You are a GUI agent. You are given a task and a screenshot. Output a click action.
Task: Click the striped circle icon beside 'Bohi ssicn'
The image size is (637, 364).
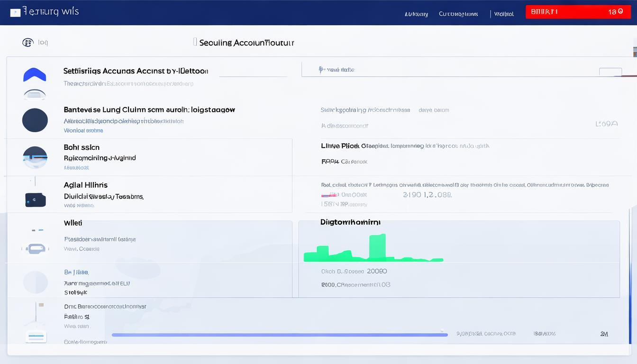[x=35, y=157]
